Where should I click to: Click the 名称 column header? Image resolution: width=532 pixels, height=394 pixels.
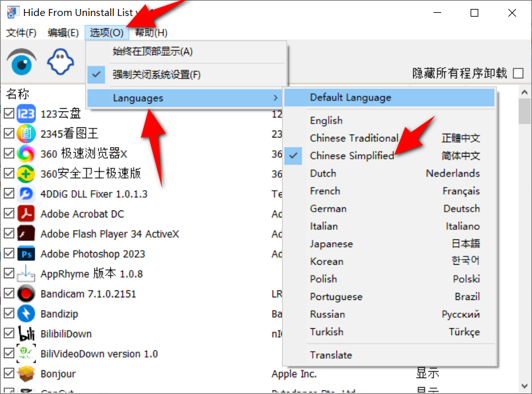(x=18, y=93)
